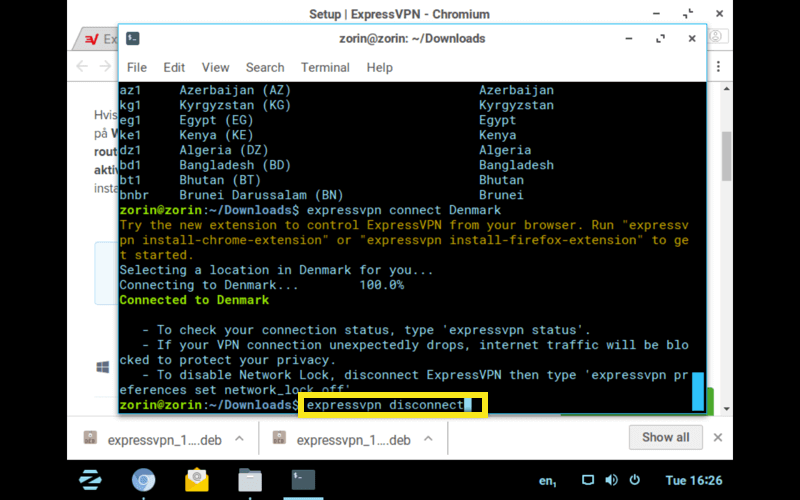This screenshot has height=500, width=800.
Task: Click the power tray icon
Action: [x=635, y=480]
